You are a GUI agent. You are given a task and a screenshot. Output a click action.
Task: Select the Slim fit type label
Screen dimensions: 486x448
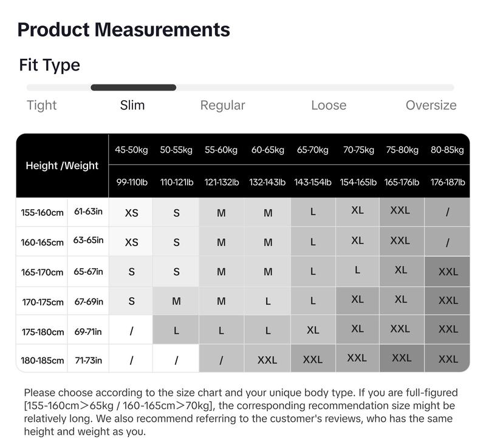[132, 105]
